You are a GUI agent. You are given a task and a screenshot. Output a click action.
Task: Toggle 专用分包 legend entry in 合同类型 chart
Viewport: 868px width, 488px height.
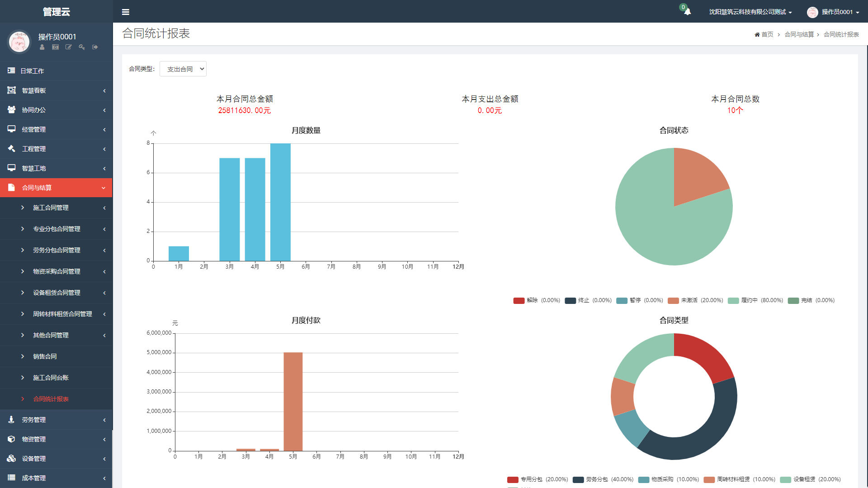coord(538,479)
